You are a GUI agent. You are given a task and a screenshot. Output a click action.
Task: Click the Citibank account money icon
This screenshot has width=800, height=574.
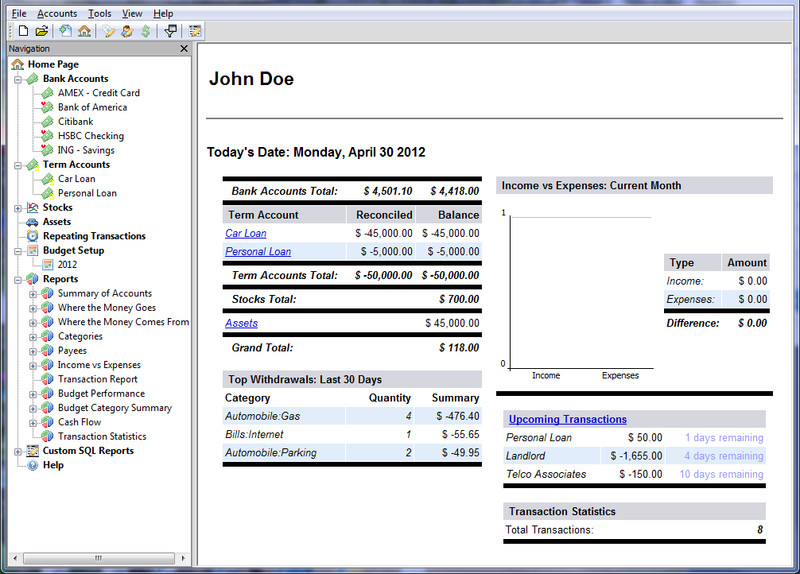[47, 121]
